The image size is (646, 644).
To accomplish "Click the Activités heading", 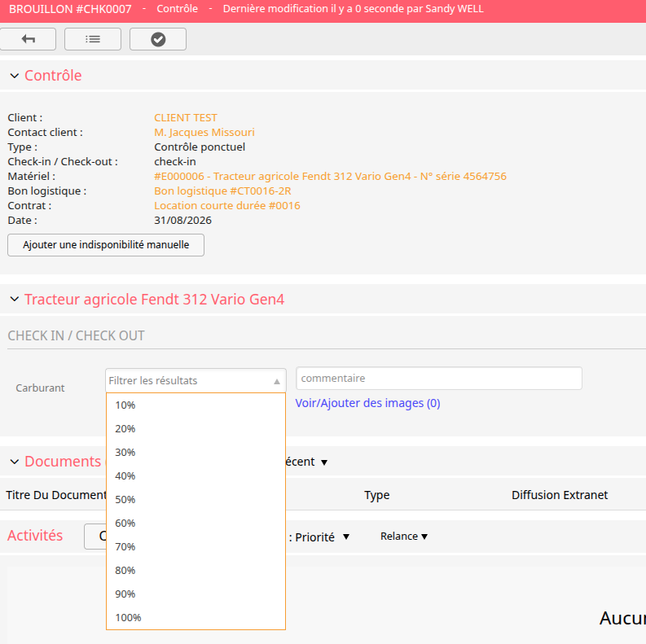I will coord(35,536).
